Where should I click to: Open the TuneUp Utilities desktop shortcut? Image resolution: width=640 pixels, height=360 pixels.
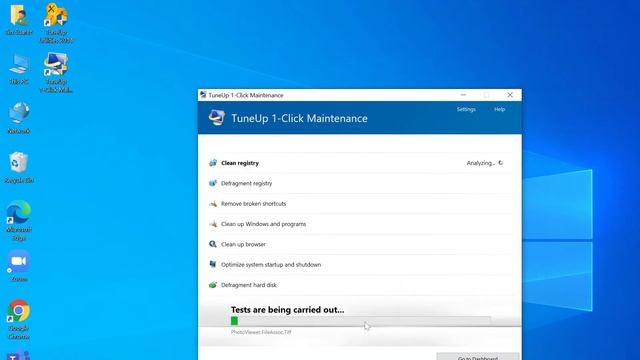[56, 24]
